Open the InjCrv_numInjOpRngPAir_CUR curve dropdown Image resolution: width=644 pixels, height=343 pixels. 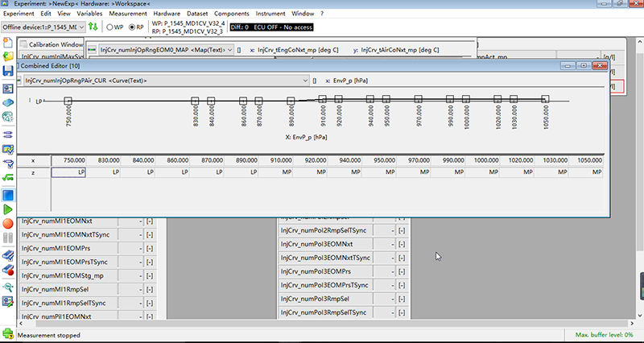pos(166,81)
